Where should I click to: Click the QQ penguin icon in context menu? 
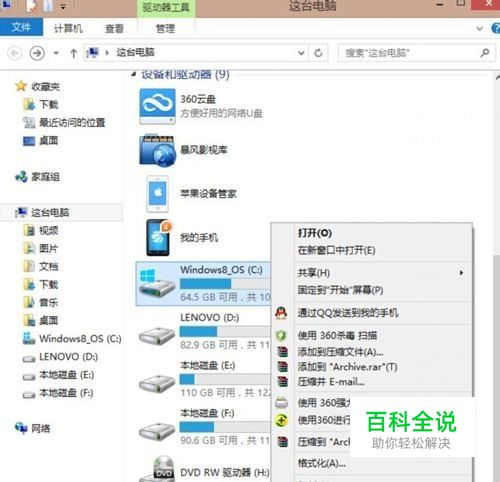[281, 313]
